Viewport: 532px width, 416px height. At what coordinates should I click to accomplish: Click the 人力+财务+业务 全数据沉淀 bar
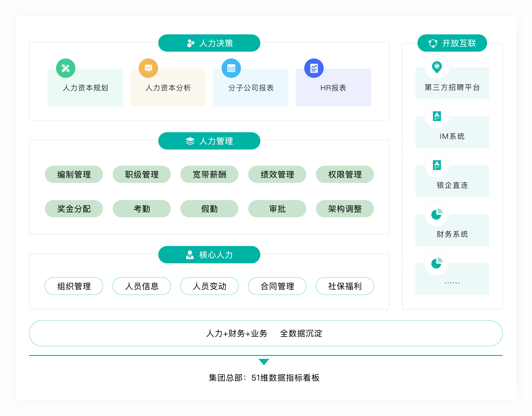(266, 333)
